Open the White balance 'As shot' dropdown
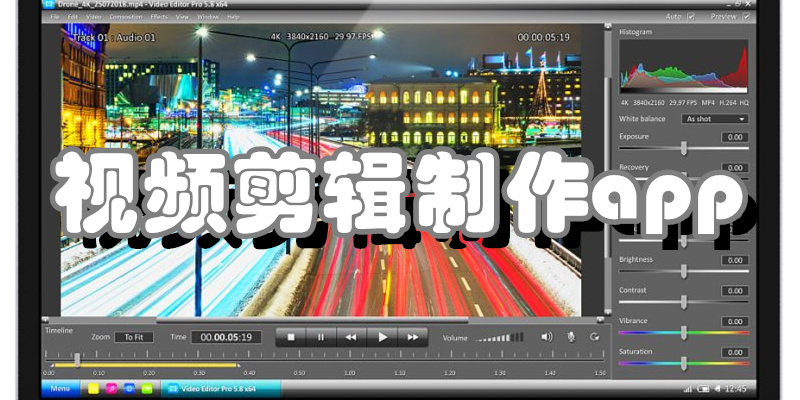This screenshot has height=400, width=800. pyautogui.click(x=715, y=119)
